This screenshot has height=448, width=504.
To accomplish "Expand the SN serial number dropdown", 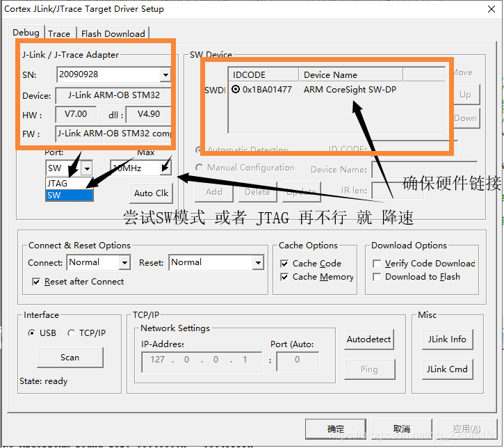I will click(165, 74).
